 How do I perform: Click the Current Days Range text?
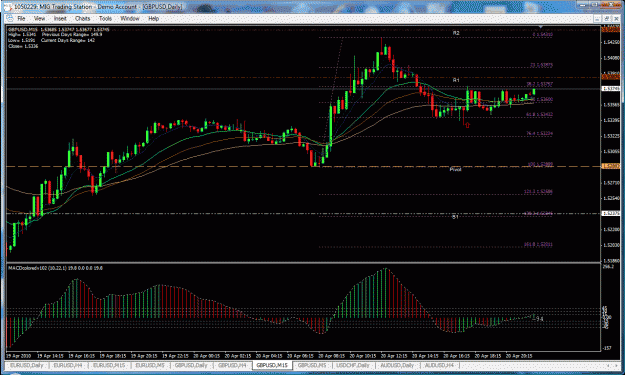[x=68, y=40]
